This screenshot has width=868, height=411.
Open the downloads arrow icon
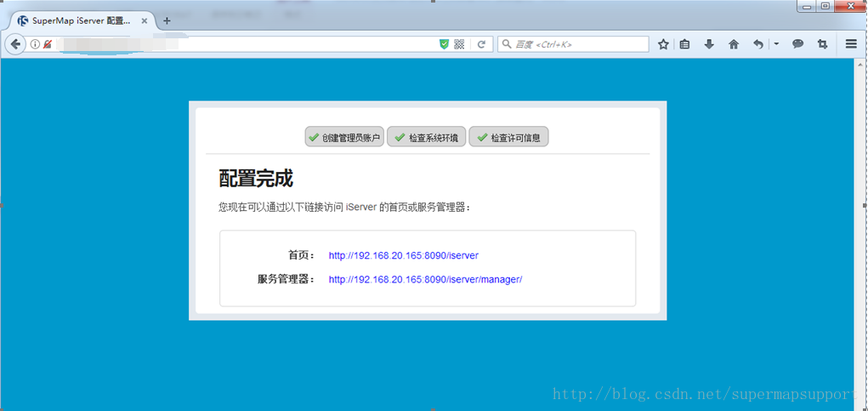[x=709, y=44]
